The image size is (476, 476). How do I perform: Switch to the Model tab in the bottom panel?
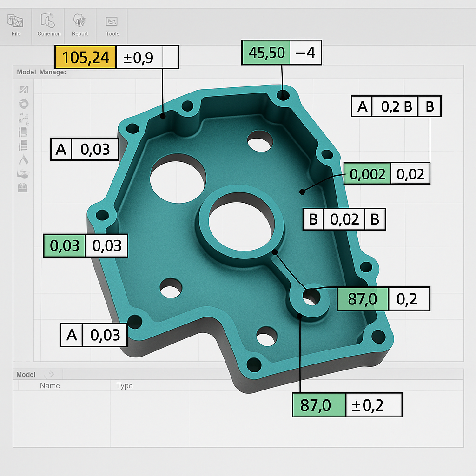click(x=26, y=375)
